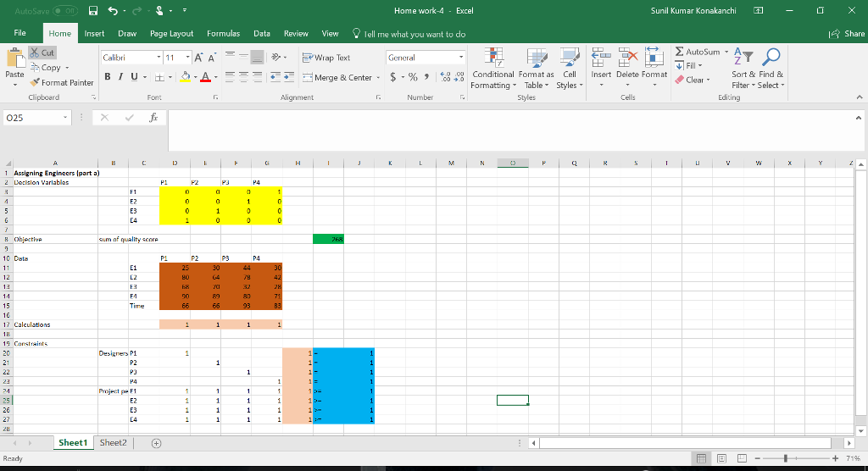The width and height of the screenshot is (868, 471).
Task: Click the formula bar input
Action: pos(511,130)
